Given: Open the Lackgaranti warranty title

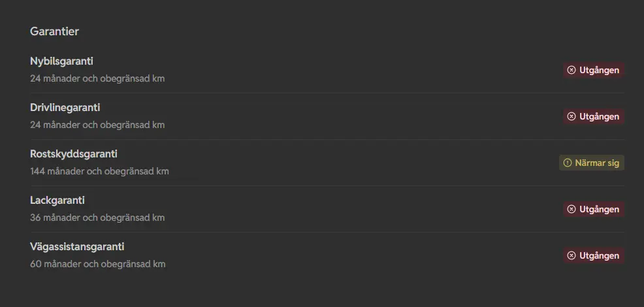Looking at the screenshot, I should [x=57, y=201].
